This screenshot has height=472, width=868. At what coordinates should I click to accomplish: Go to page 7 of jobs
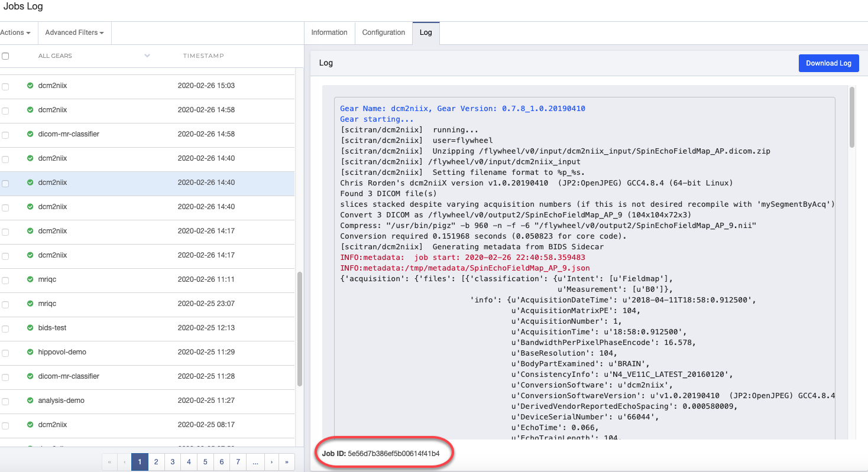point(238,462)
